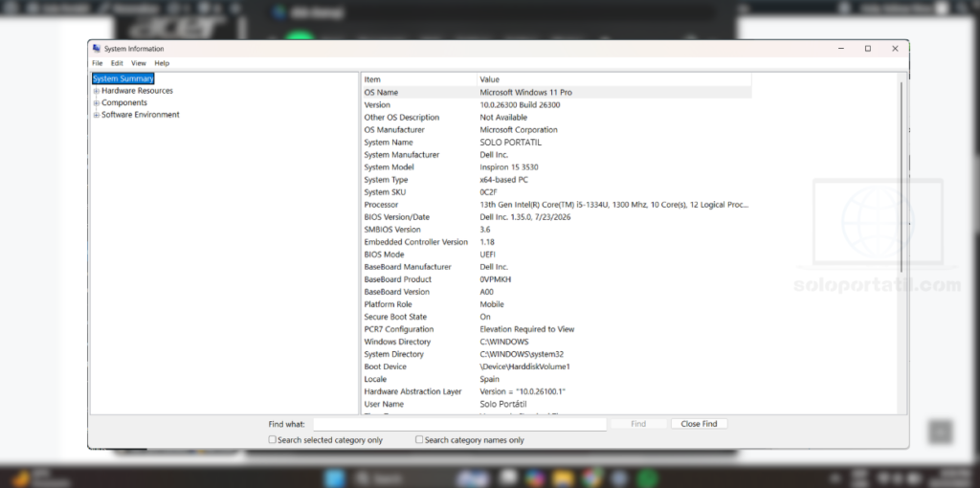Screen dimensions: 980x488
Task: Click the Value column header
Action: (x=613, y=79)
